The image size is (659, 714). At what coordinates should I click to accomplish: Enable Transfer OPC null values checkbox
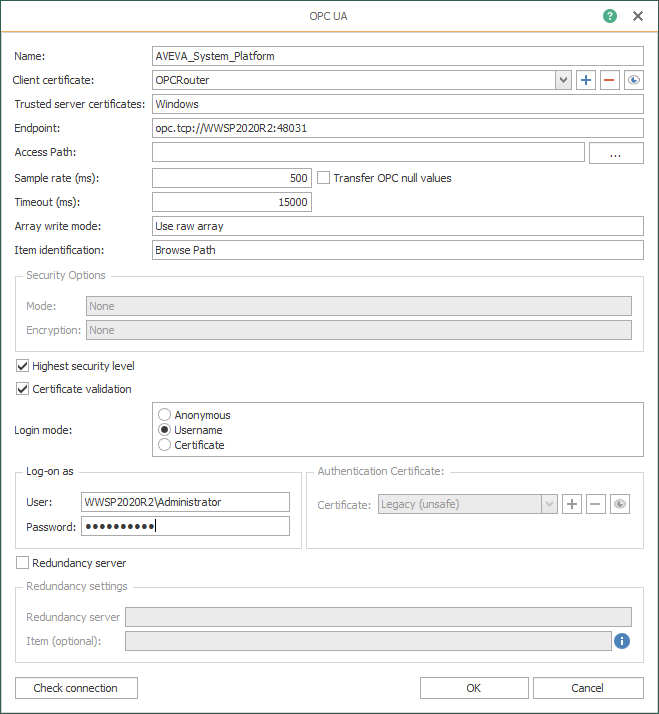pyautogui.click(x=323, y=178)
